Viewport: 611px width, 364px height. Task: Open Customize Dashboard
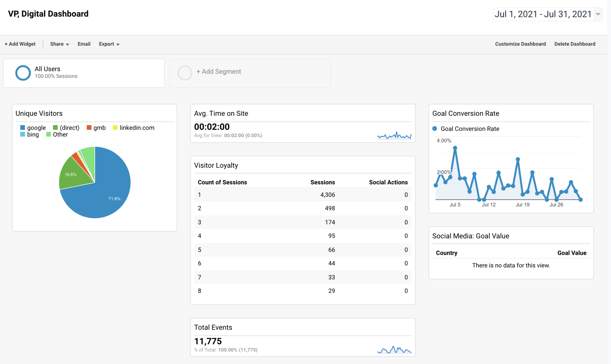(x=520, y=44)
